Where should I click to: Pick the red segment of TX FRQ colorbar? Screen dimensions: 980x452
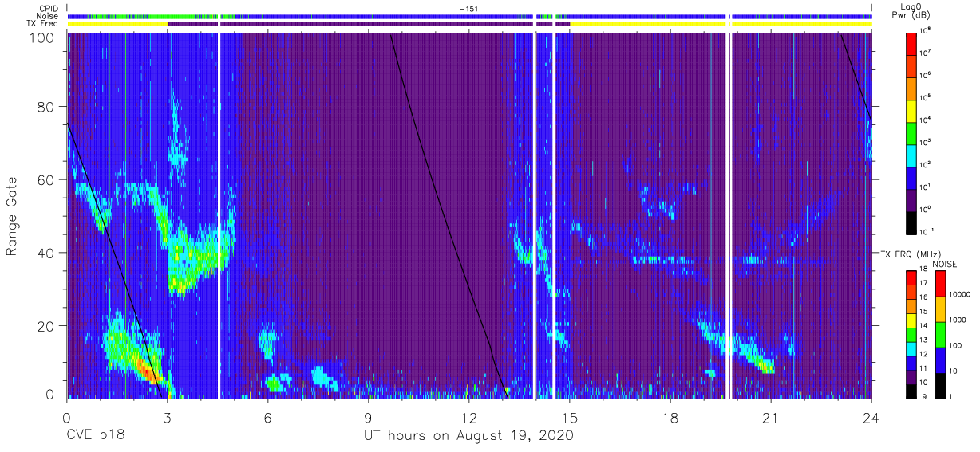click(911, 277)
